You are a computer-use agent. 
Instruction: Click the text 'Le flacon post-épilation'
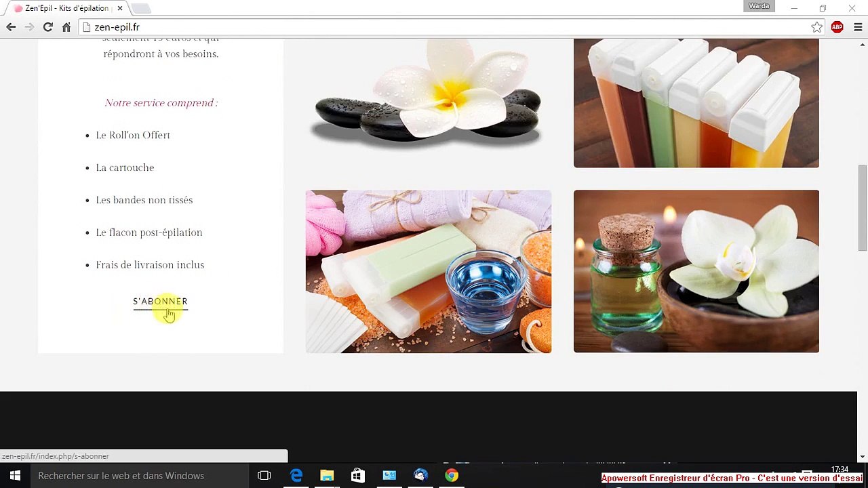[149, 232]
